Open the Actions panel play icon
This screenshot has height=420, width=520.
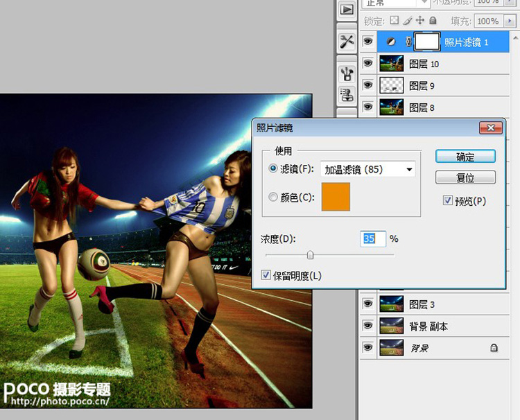347,9
